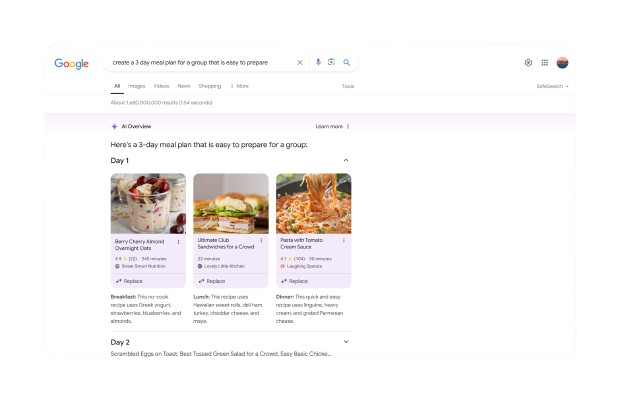The image size is (620, 402).
Task: Click Learn more in AI Overview
Action: [x=329, y=127]
